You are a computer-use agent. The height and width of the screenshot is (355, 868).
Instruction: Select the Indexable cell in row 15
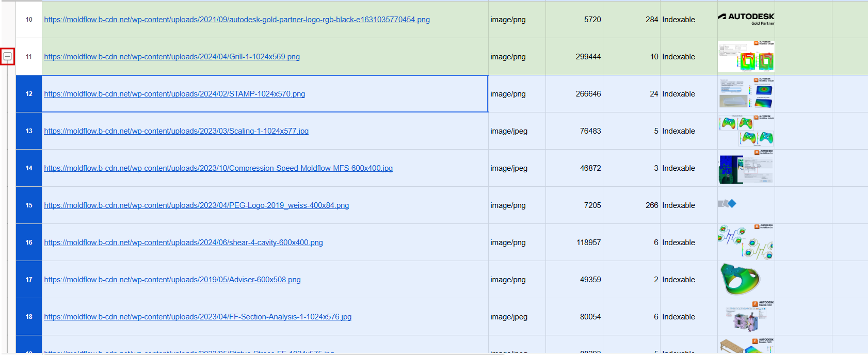[689, 205]
